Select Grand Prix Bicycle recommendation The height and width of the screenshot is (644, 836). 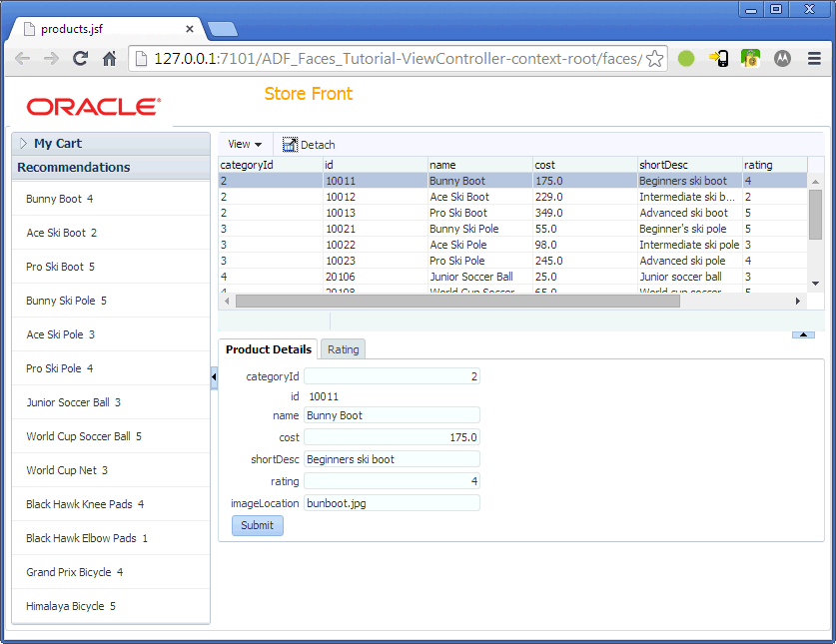coord(111,572)
